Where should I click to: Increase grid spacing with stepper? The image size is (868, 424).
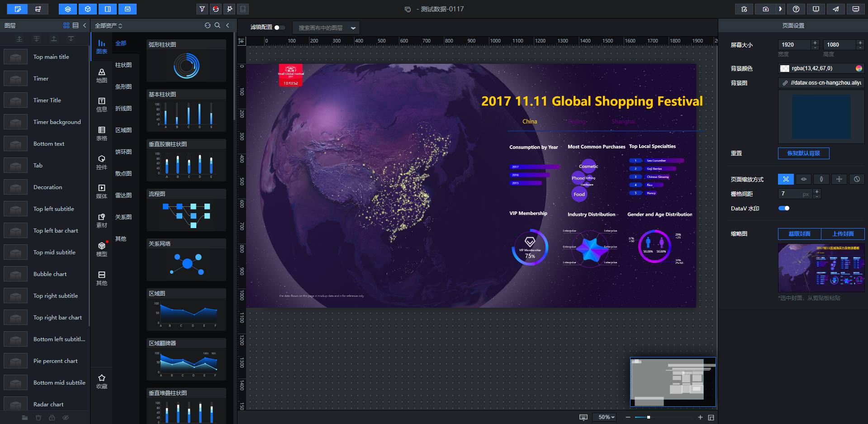click(816, 191)
